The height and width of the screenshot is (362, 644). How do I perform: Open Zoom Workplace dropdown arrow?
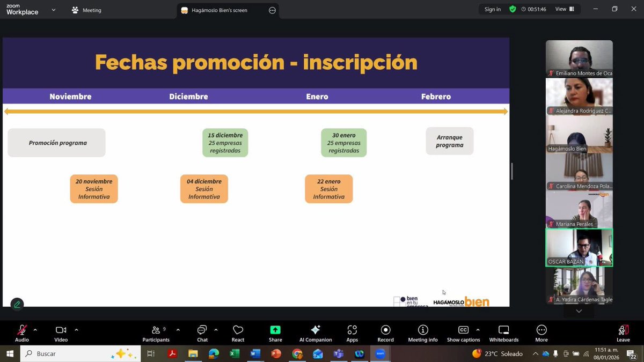point(54,10)
